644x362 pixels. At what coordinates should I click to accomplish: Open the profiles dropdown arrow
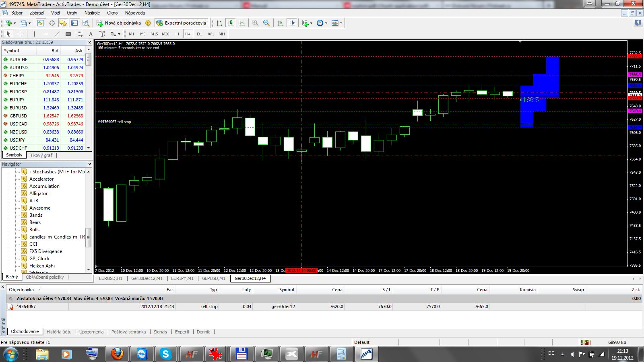29,23
